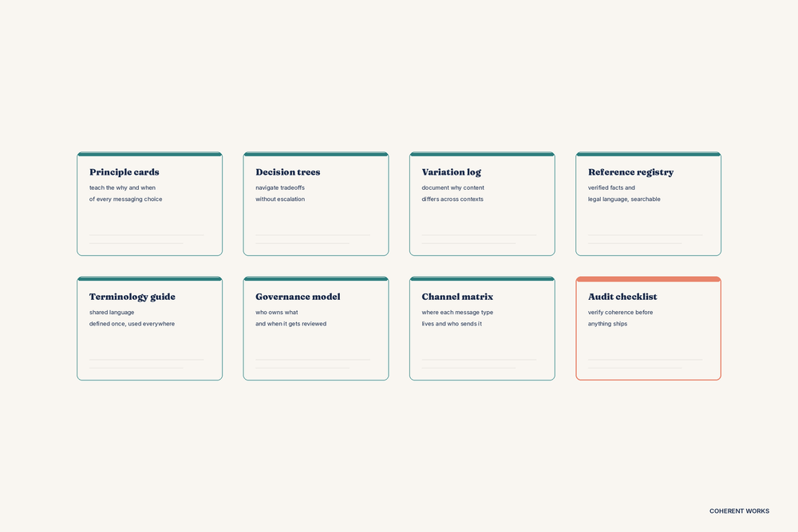
Task: Click the orange header bar on Audit checklist
Action: click(648, 279)
